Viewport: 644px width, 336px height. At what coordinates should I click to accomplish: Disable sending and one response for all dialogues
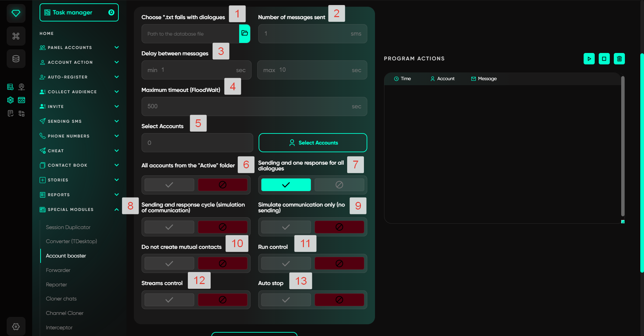(339, 185)
